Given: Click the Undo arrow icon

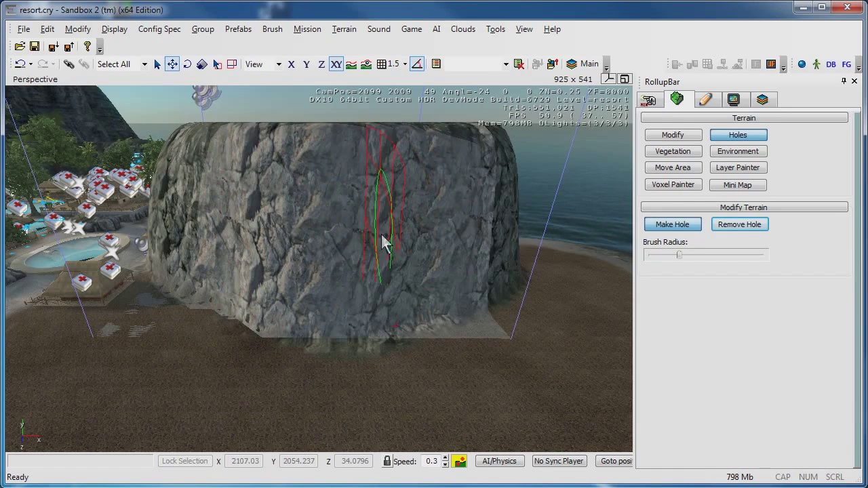Looking at the screenshot, I should (x=20, y=64).
